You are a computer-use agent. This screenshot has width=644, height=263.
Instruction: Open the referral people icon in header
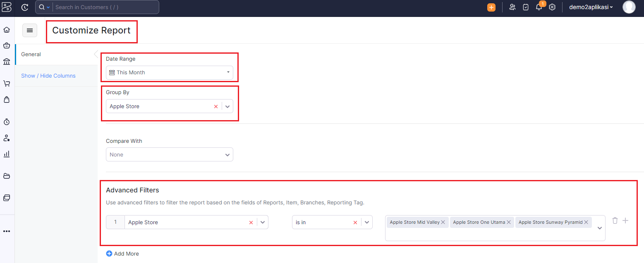coord(512,7)
